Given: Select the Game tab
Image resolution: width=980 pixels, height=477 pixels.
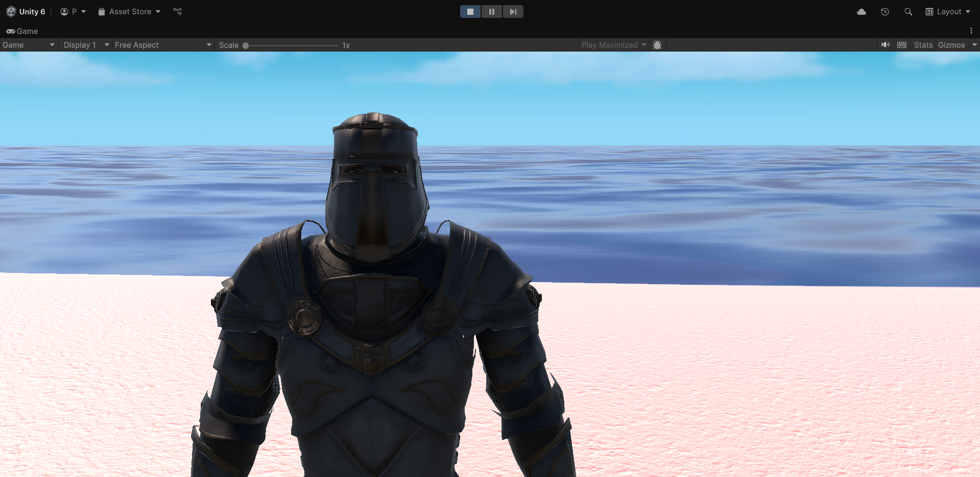Looking at the screenshot, I should [x=22, y=31].
